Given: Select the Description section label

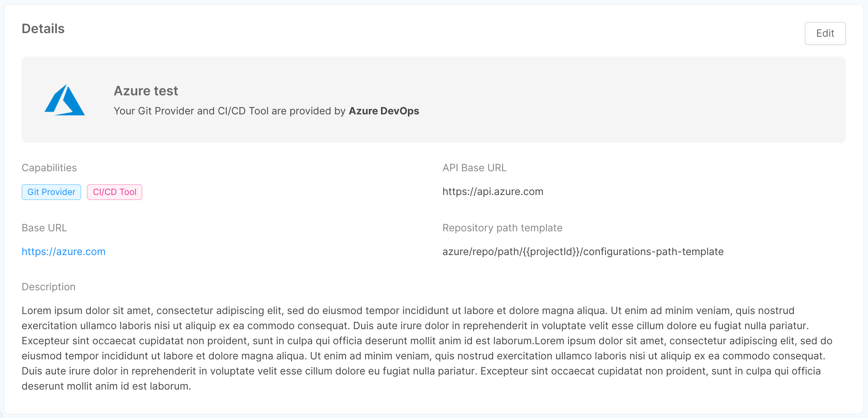Looking at the screenshot, I should tap(49, 286).
